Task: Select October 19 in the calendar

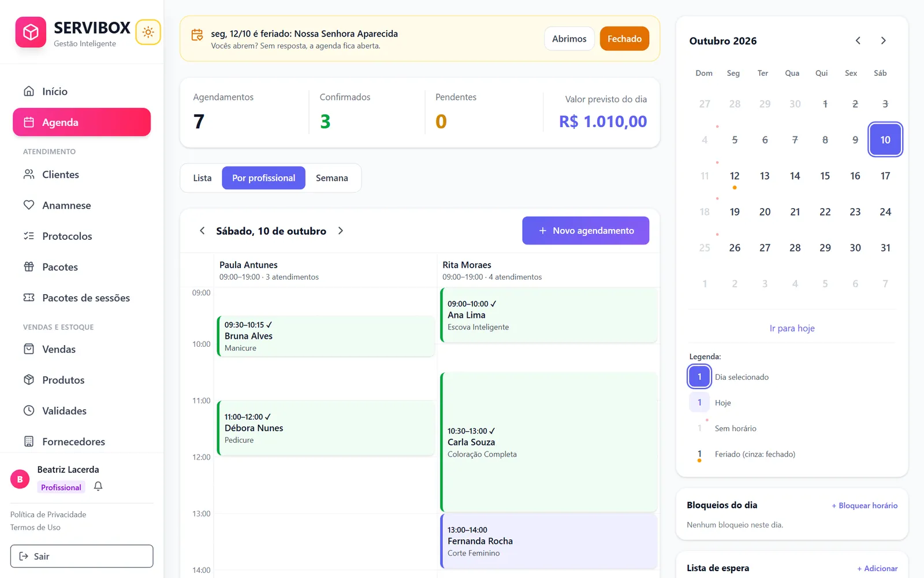Action: pos(735,212)
